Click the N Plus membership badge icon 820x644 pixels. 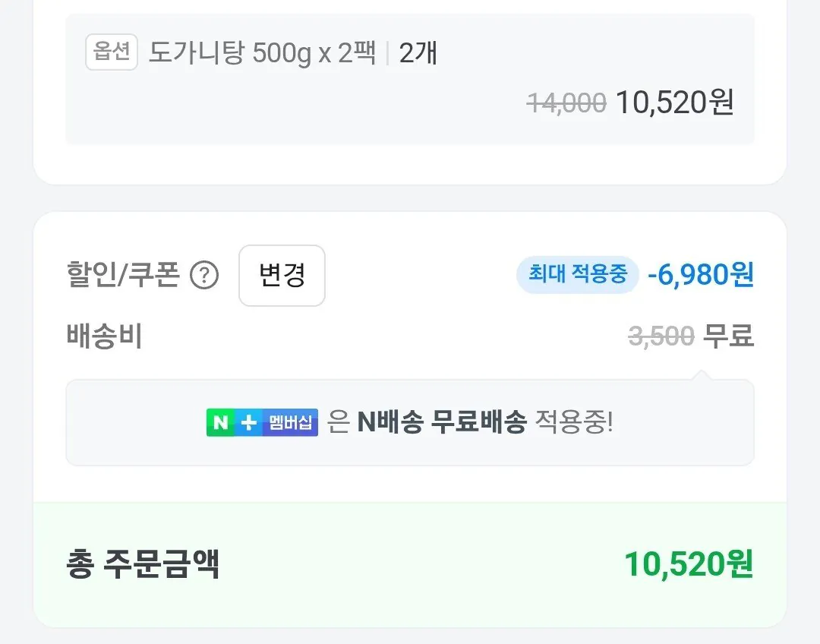click(x=262, y=422)
